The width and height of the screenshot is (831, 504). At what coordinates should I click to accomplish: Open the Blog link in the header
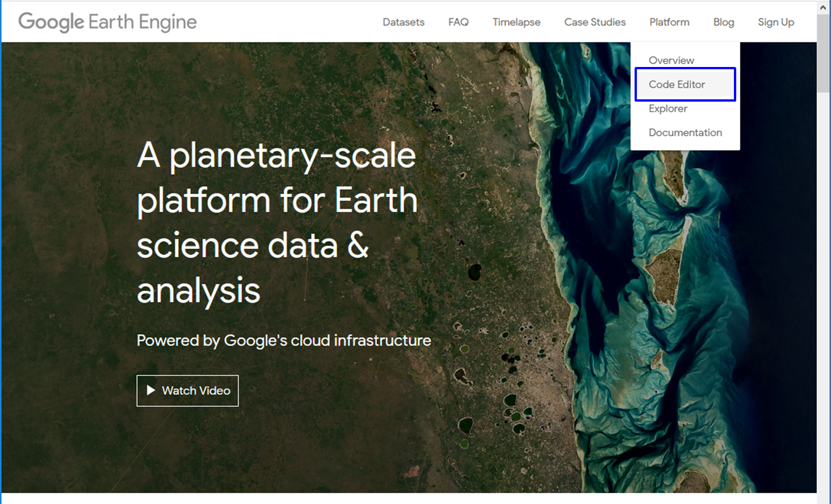coord(723,22)
